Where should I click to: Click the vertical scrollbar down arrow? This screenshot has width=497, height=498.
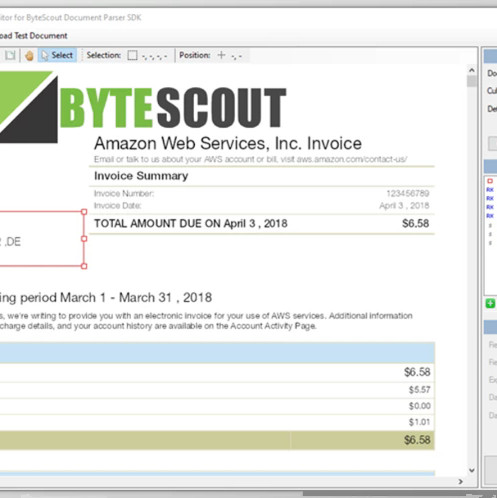(472, 470)
